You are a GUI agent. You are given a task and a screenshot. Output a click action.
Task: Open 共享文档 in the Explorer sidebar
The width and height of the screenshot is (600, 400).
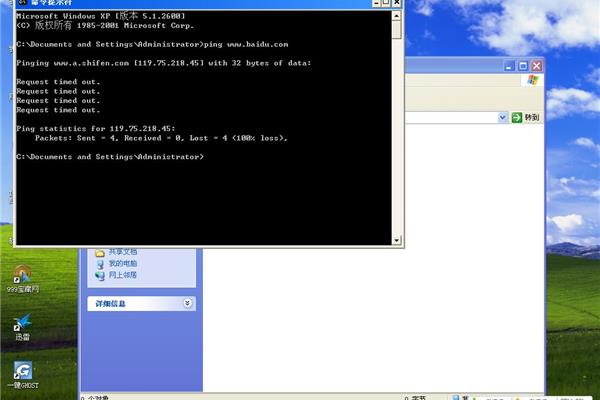pos(116,252)
